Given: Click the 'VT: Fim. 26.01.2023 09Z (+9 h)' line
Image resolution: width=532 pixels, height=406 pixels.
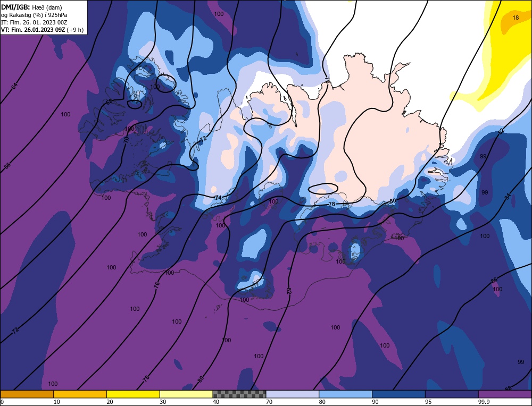Looking at the screenshot, I should (42, 30).
